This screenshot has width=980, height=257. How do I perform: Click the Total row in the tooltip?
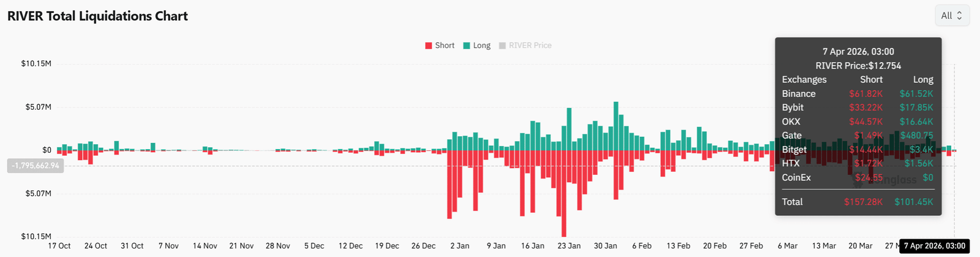(858, 202)
